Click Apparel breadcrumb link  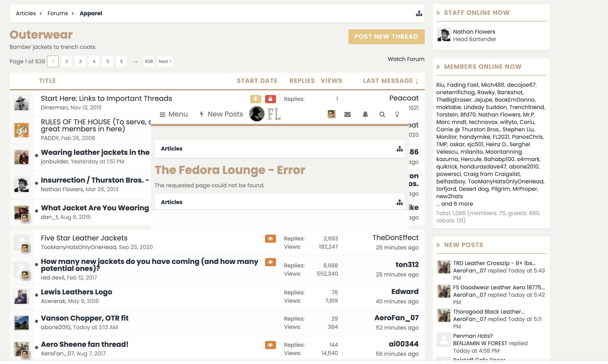pos(91,13)
